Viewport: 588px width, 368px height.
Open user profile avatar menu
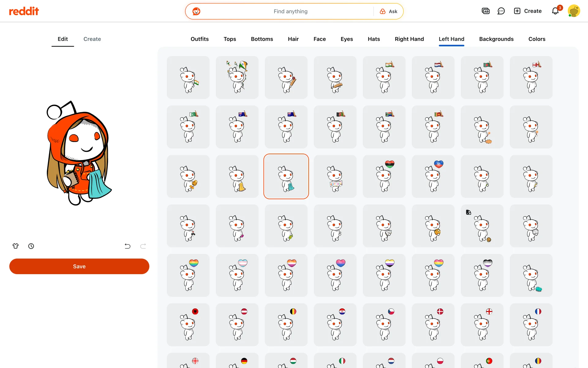click(x=574, y=11)
